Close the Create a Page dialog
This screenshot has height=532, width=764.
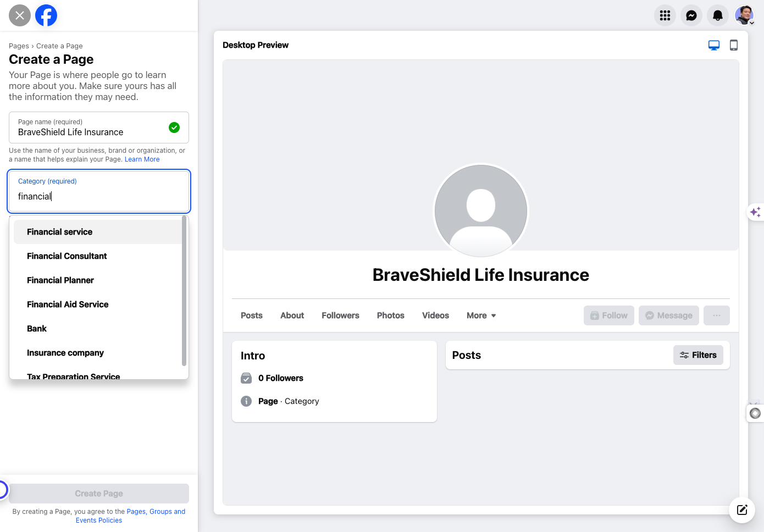click(x=20, y=15)
